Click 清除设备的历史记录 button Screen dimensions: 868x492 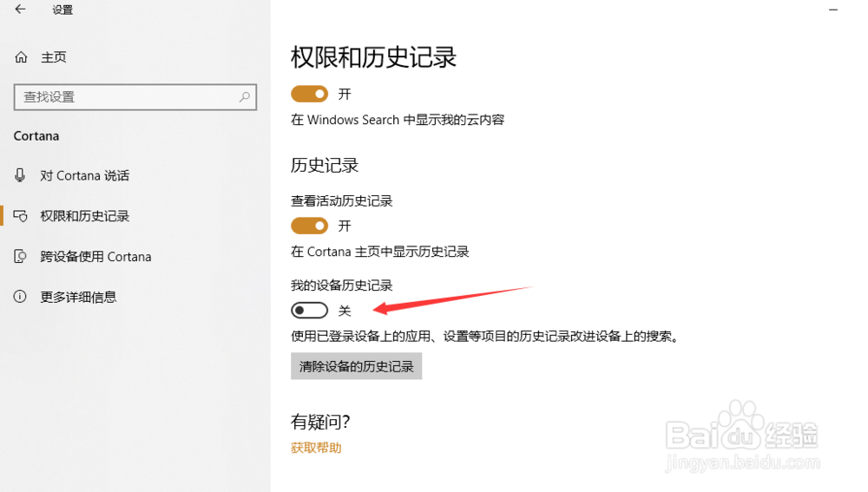(357, 366)
